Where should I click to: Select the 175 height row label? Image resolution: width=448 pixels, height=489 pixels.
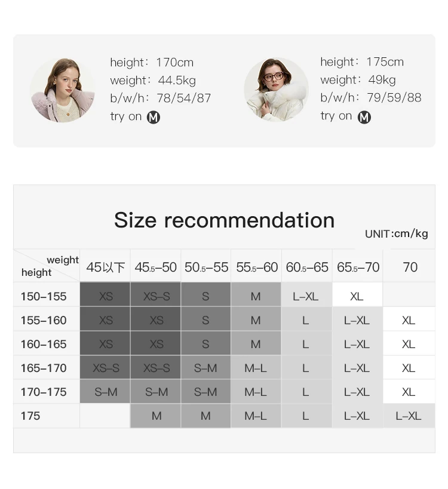(30, 416)
